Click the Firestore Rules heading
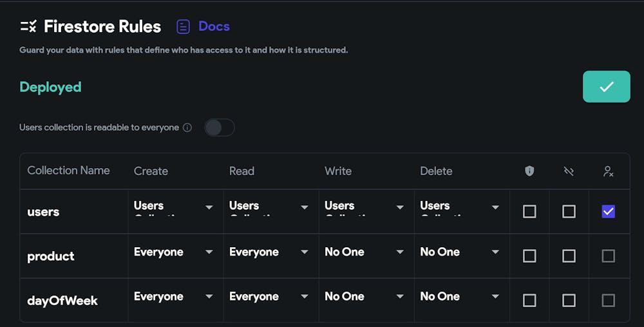The width and height of the screenshot is (644, 327). pos(102,26)
